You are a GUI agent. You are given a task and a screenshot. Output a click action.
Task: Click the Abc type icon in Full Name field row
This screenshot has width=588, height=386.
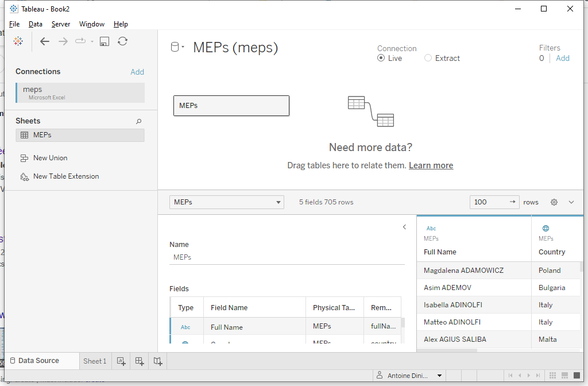(x=185, y=327)
